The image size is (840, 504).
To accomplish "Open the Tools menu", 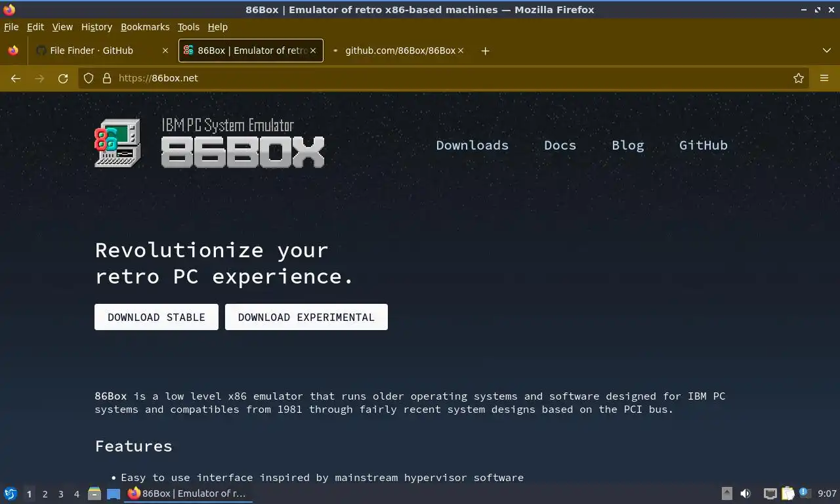I will (188, 27).
